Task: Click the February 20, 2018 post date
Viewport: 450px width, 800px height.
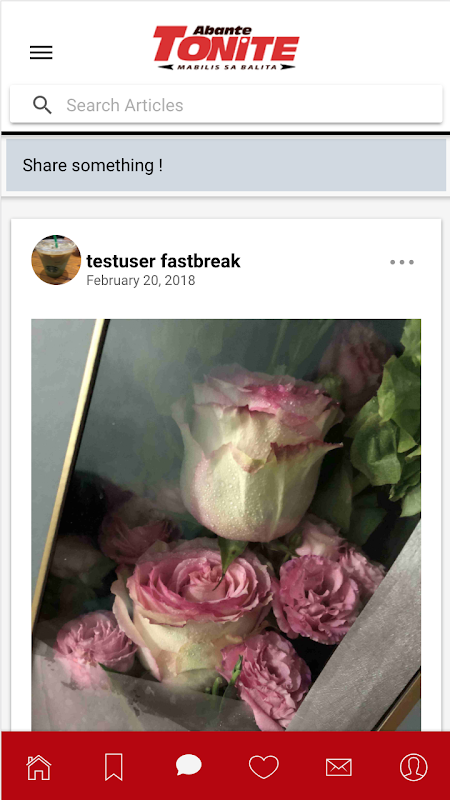Action: 141,281
